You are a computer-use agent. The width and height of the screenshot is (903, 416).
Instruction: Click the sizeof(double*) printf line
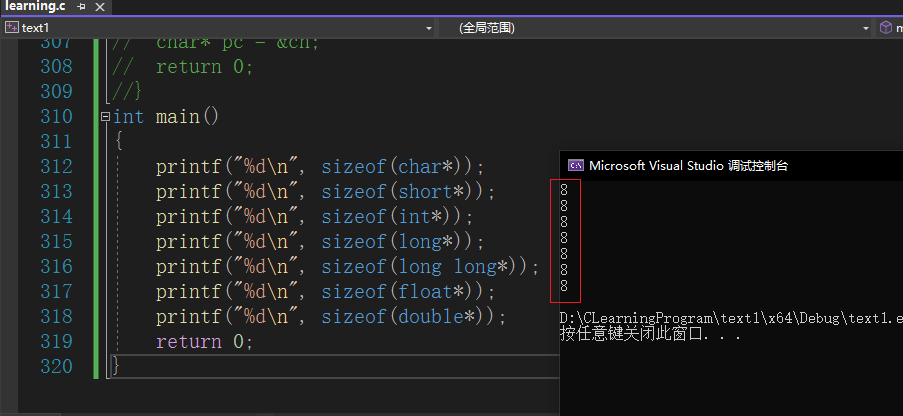331,317
